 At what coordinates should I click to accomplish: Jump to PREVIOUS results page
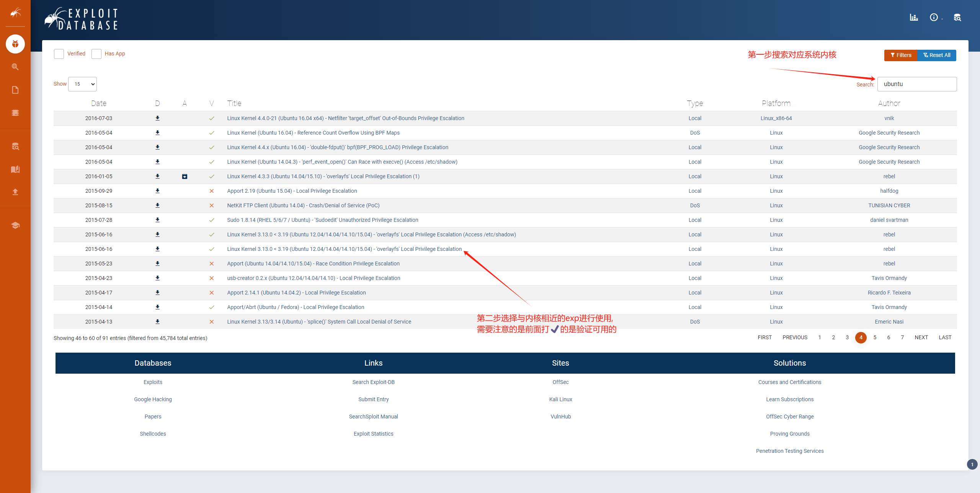795,337
